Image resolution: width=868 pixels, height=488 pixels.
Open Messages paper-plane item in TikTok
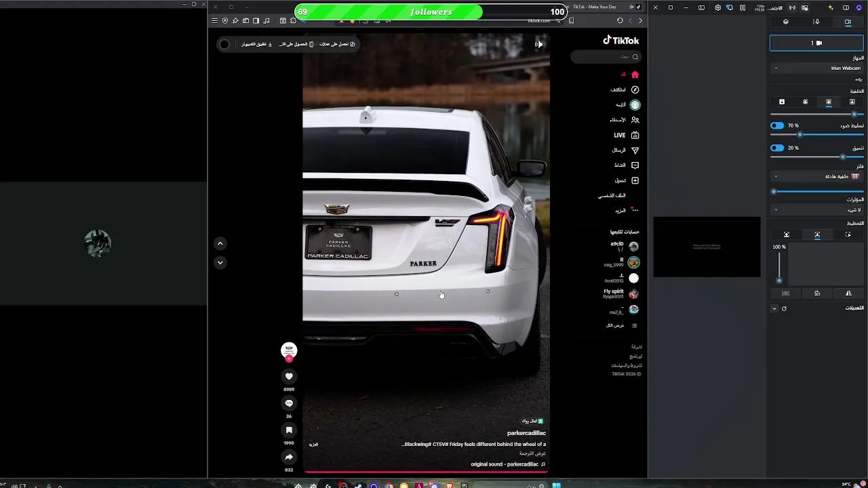point(626,150)
